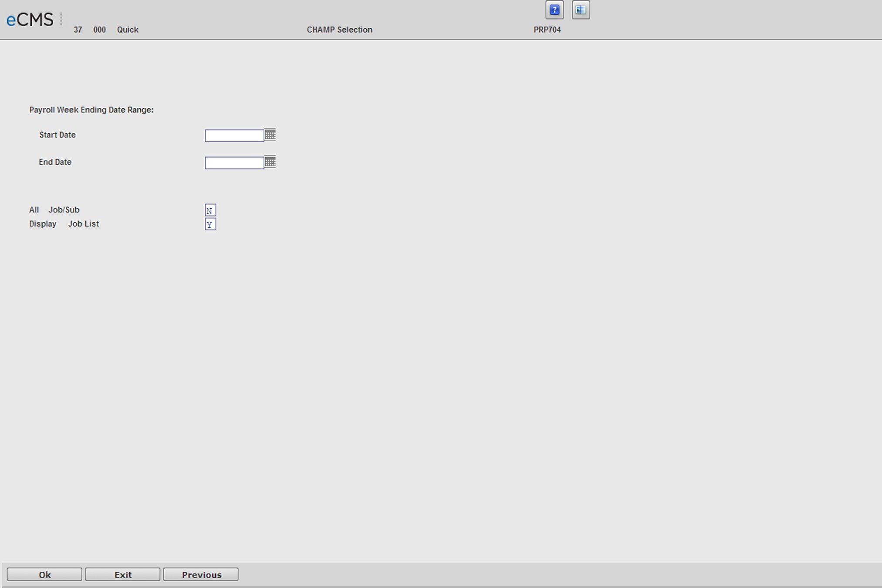Click the Quick label in header

[x=128, y=30]
